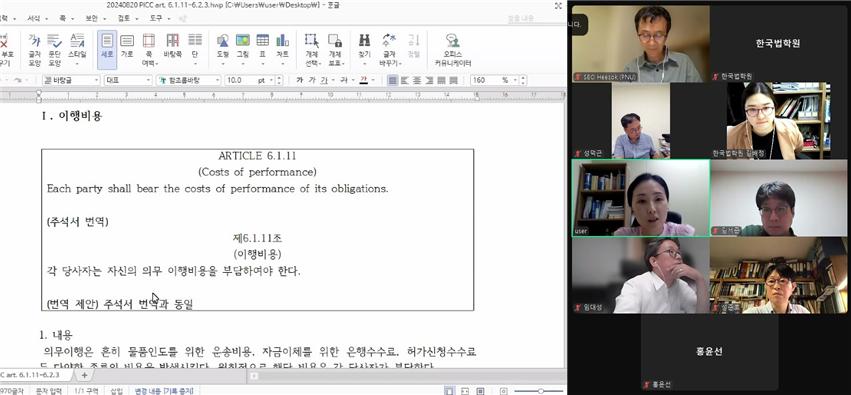Add a new document tab with plus button
This screenshot has width=851, height=395.
84,375
